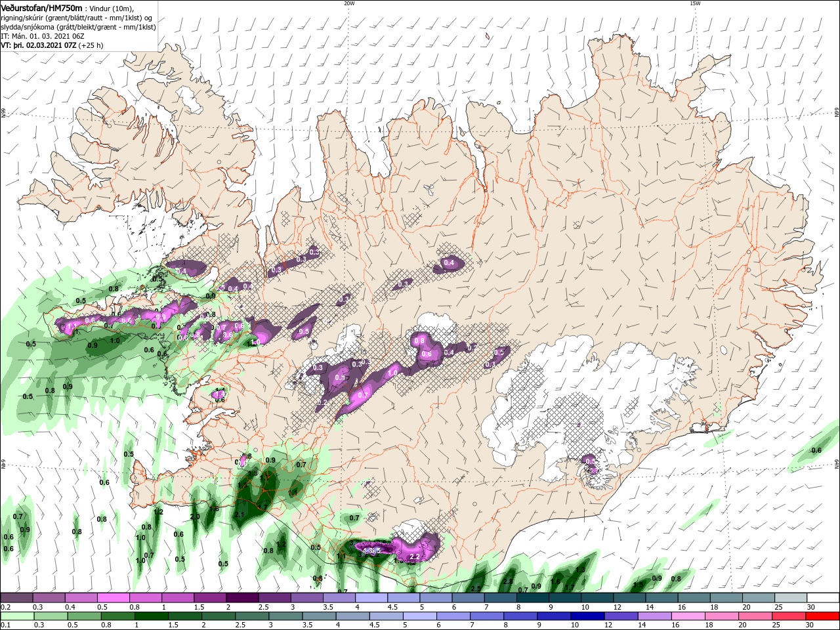Click lower-row green swatch between 0.5 and 0.8

tap(85, 616)
